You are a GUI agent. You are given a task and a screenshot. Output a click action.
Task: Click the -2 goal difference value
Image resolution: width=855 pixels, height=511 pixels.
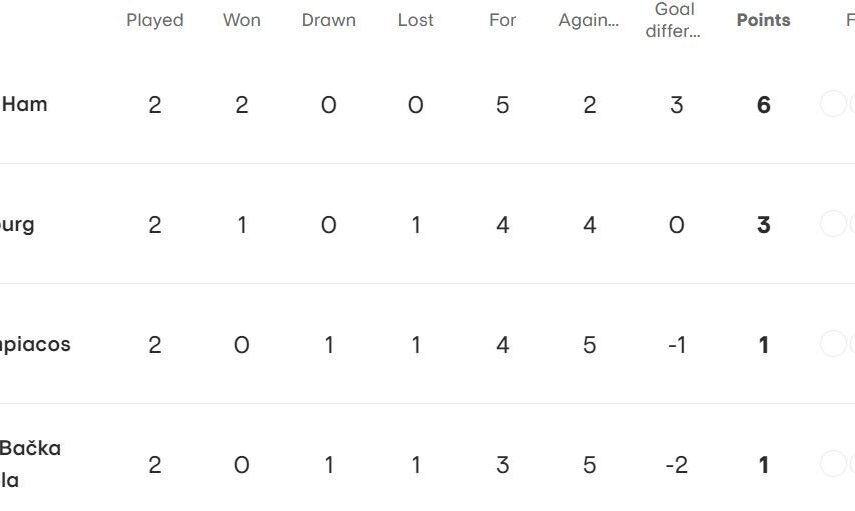click(676, 465)
